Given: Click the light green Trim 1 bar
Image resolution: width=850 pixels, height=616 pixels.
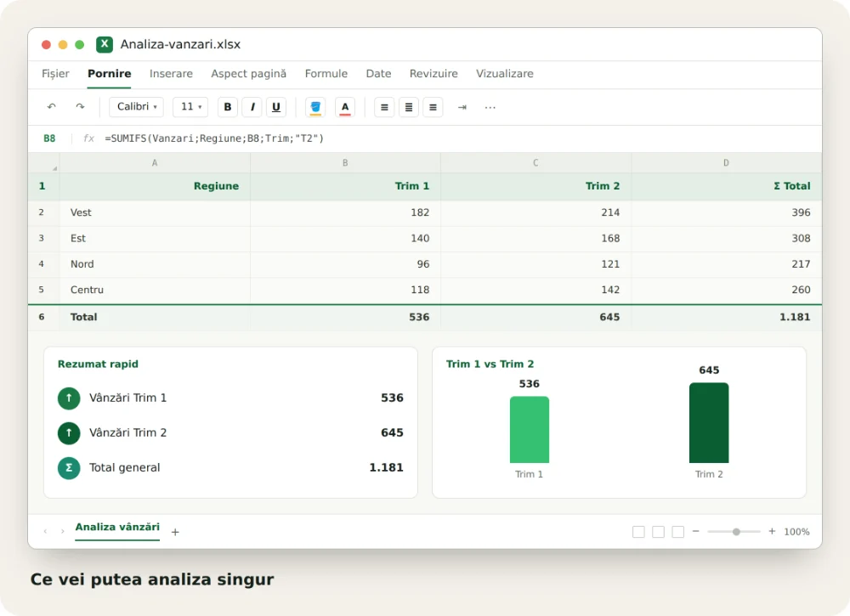Looking at the screenshot, I should pos(529,430).
